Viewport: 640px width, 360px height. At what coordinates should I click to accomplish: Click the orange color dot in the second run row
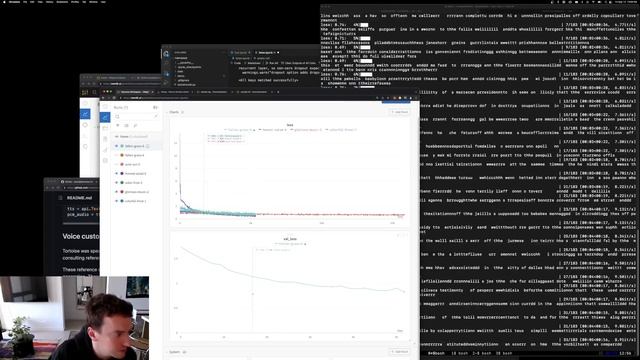122,155
